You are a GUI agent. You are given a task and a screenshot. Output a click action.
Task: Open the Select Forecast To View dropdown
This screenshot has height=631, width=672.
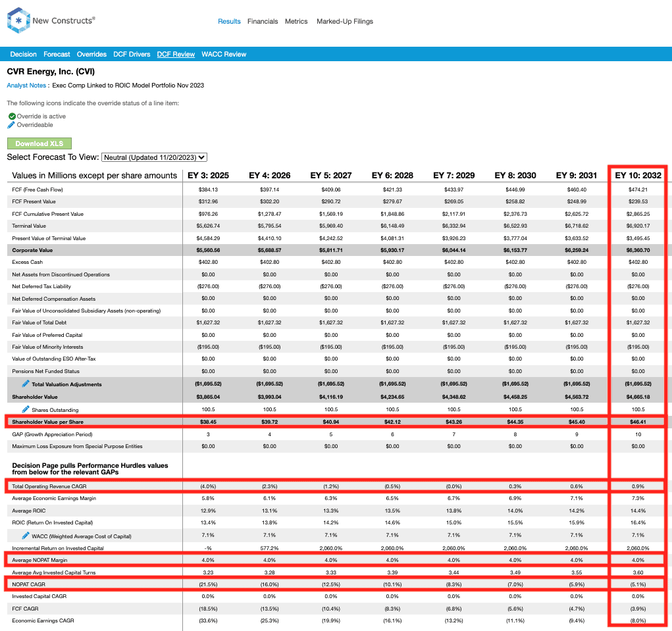point(154,157)
